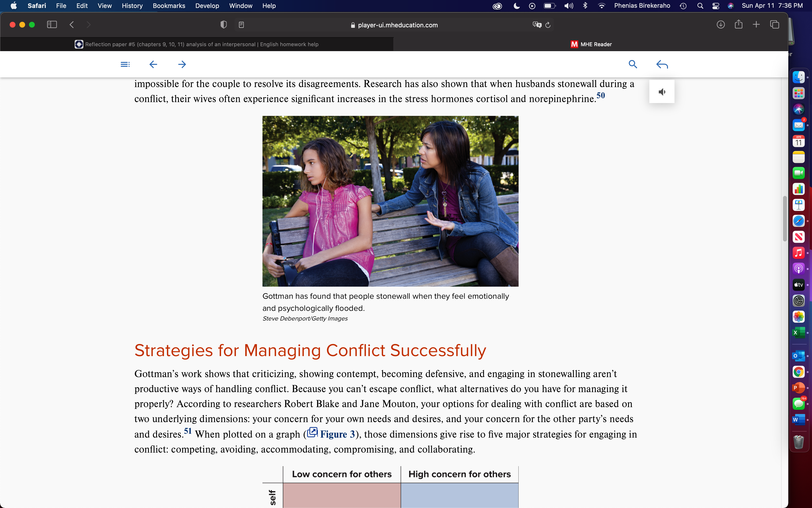
Task: Show Safari downloads
Action: click(x=721, y=24)
